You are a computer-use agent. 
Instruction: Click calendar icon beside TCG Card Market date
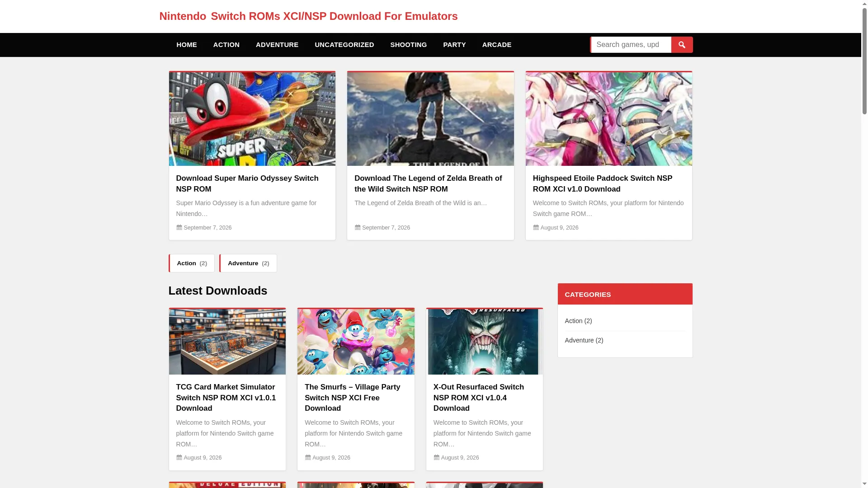pos(179,457)
